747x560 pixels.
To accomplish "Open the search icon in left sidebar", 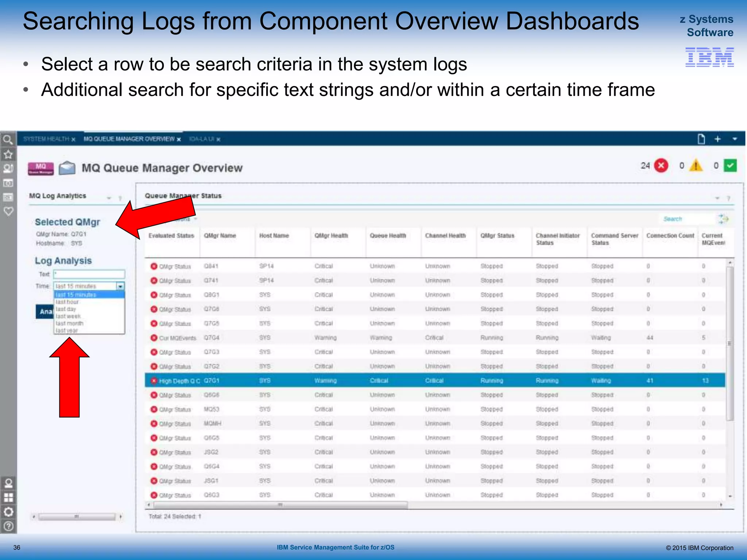I will (x=8, y=140).
